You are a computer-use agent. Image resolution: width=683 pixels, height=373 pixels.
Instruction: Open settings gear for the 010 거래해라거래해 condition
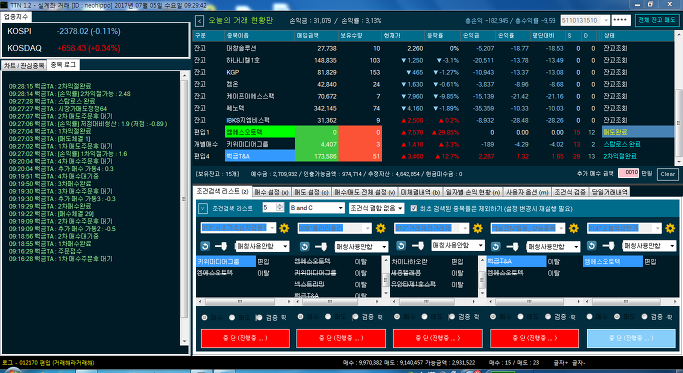tap(477, 228)
